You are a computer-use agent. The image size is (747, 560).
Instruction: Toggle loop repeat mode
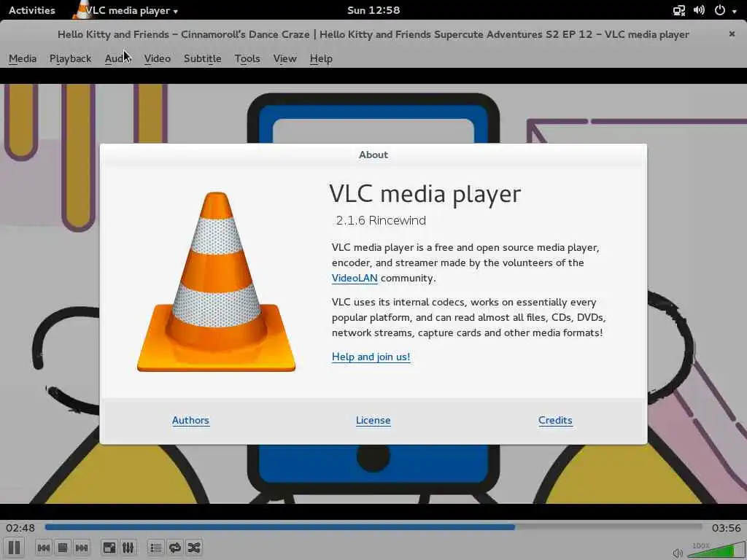175,548
